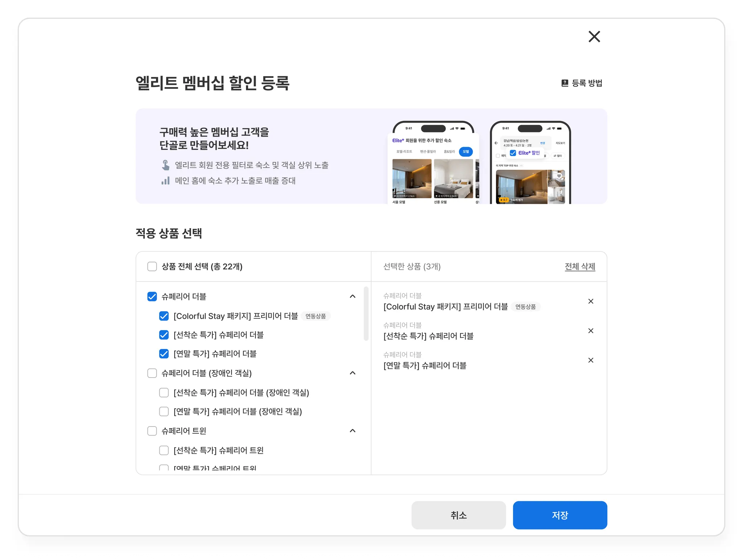743x560 pixels.
Task: Remove 선착순 특가 슈페리어 더블 from selected list
Action: (x=591, y=331)
